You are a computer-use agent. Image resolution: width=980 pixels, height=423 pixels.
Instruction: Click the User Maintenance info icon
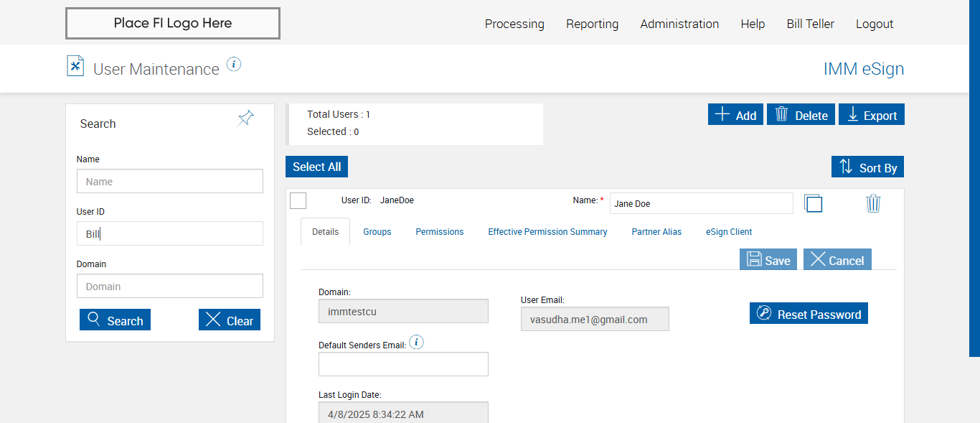click(234, 65)
